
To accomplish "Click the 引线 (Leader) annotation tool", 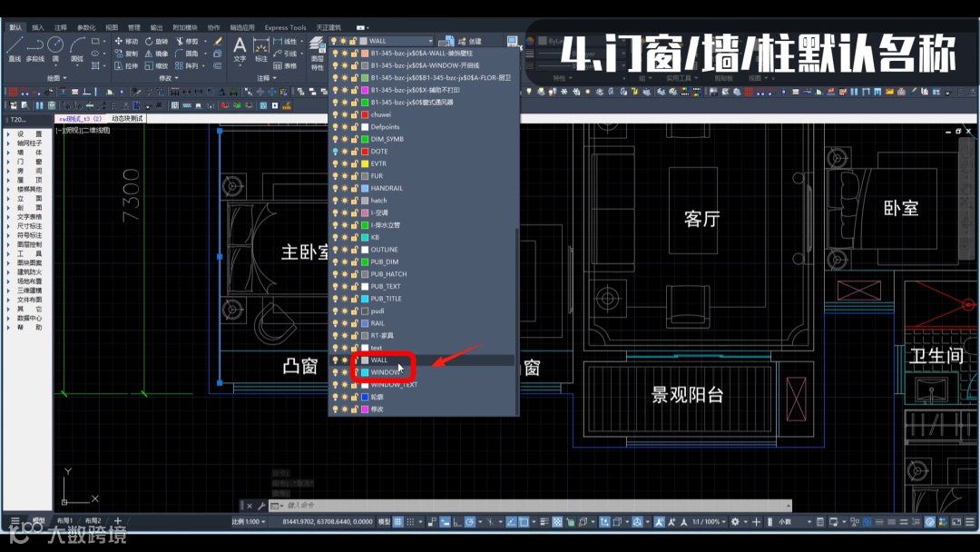I will coord(285,54).
